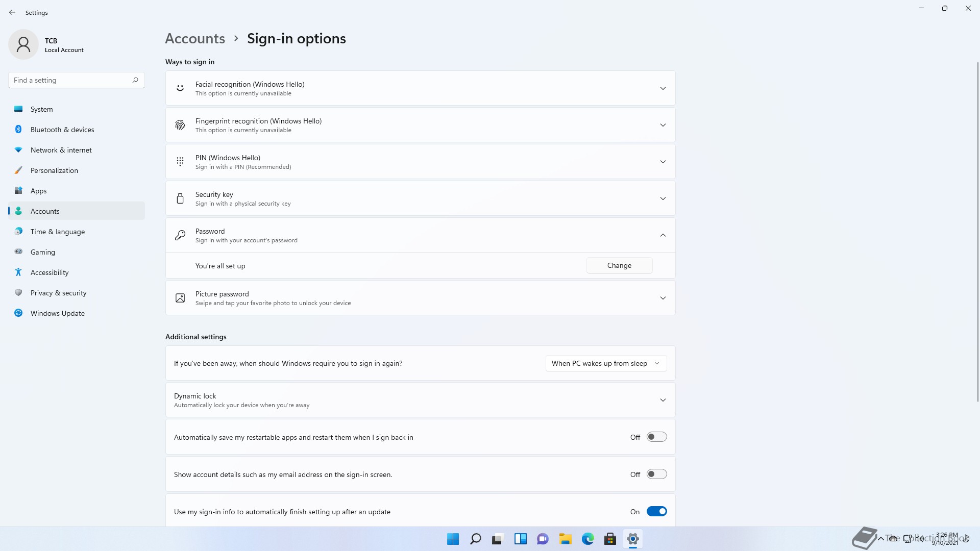
Task: Open File Explorer from taskbar
Action: click(565, 539)
